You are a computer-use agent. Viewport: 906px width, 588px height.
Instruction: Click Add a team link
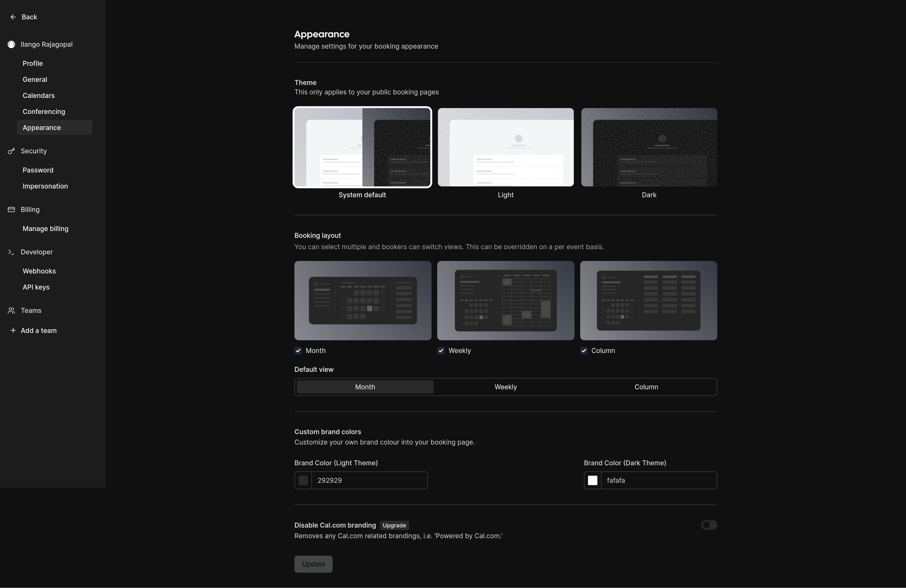pos(38,330)
